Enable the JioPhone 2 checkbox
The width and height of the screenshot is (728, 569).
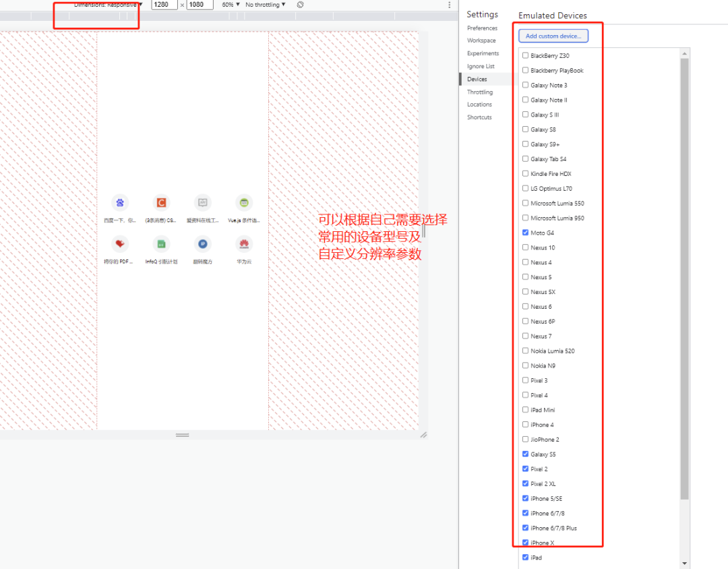pyautogui.click(x=525, y=439)
